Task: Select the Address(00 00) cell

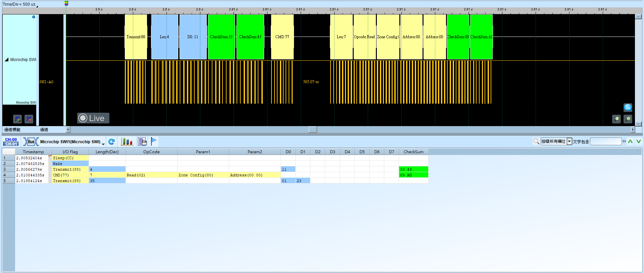Action: (x=255, y=175)
